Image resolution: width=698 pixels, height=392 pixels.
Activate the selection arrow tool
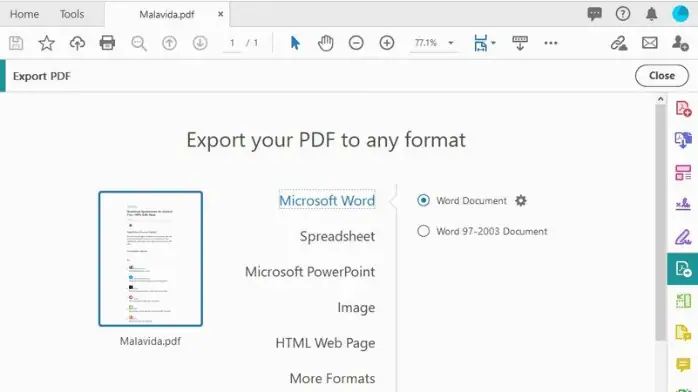pos(295,43)
